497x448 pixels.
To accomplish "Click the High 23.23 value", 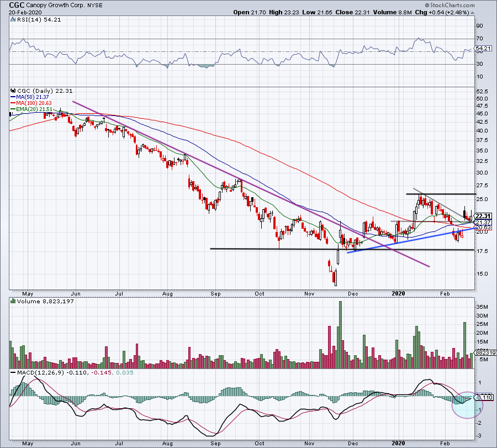I will 284,12.
